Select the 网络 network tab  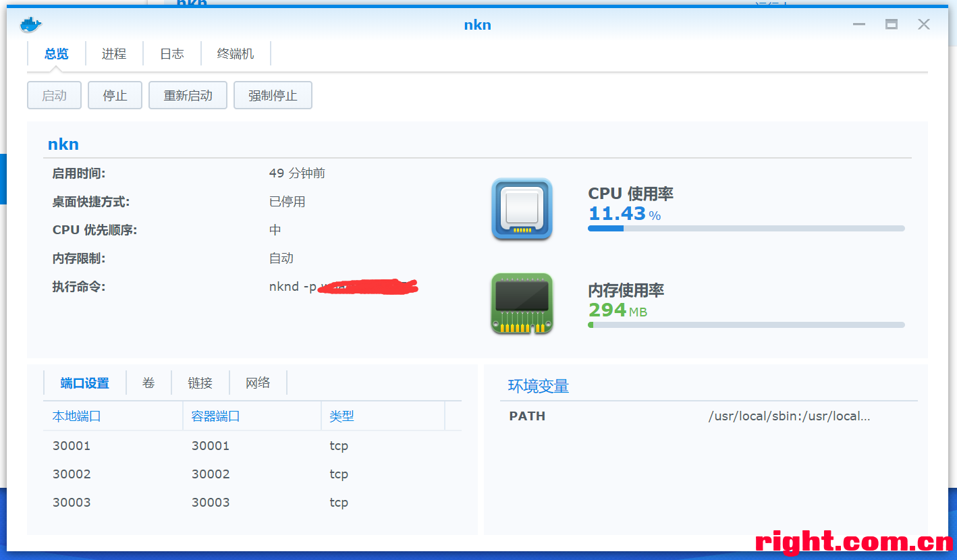(x=258, y=383)
